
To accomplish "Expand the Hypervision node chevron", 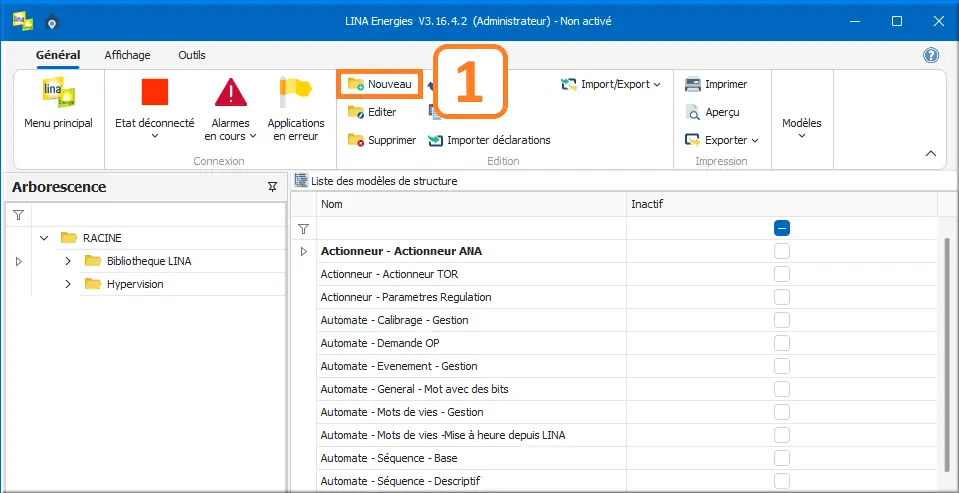I will click(68, 284).
